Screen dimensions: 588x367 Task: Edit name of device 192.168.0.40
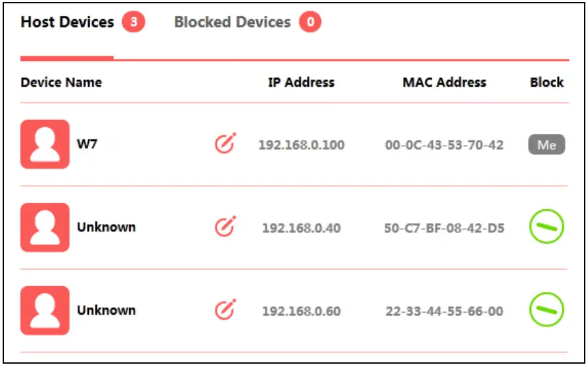pos(225,227)
